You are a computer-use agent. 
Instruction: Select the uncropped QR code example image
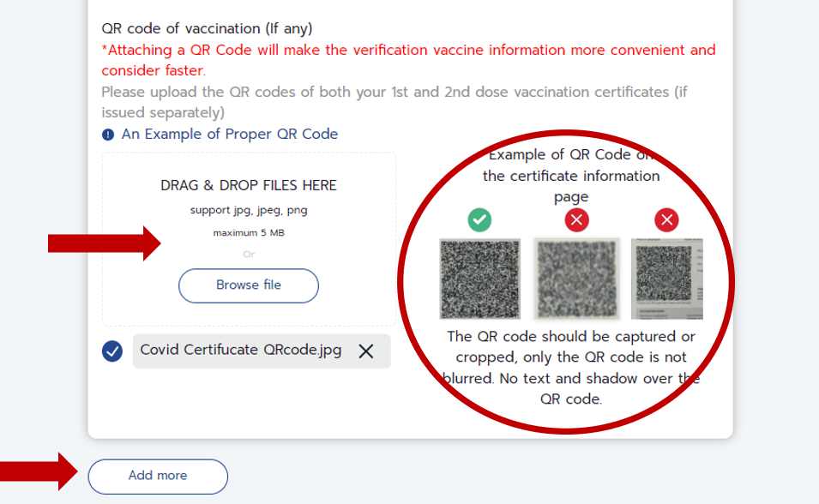tap(667, 279)
